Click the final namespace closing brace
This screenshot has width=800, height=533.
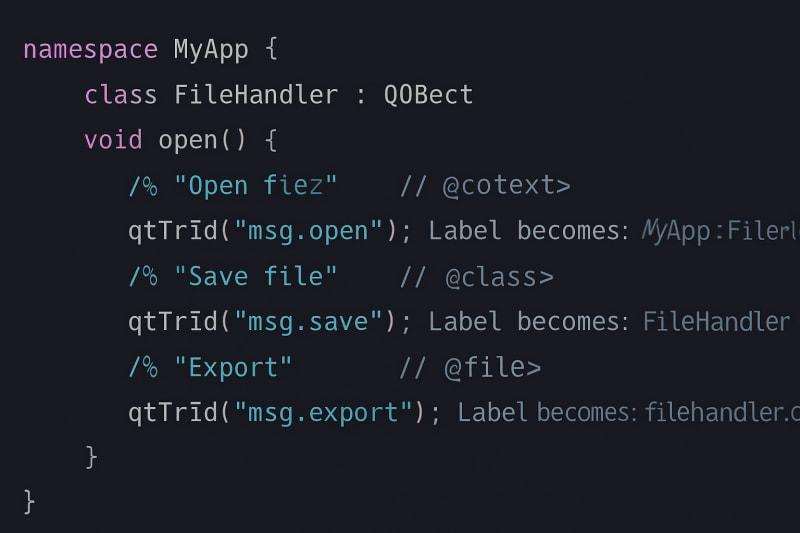(30, 499)
